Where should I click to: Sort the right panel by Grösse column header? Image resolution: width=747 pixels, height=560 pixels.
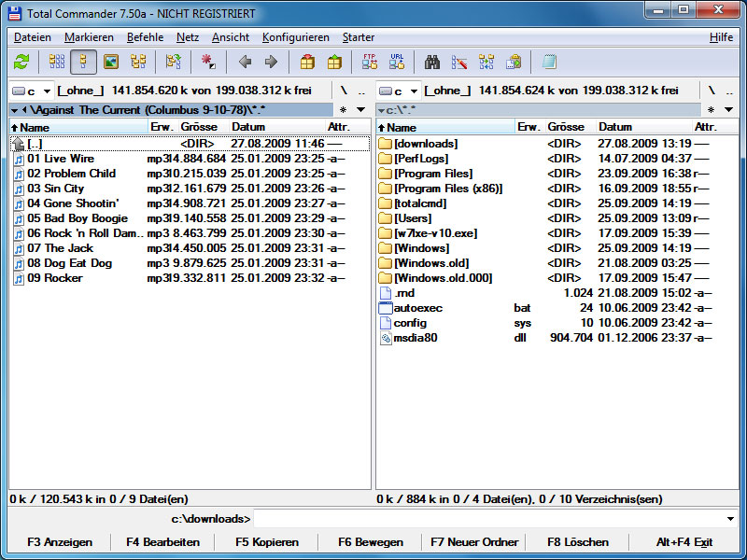571,127
